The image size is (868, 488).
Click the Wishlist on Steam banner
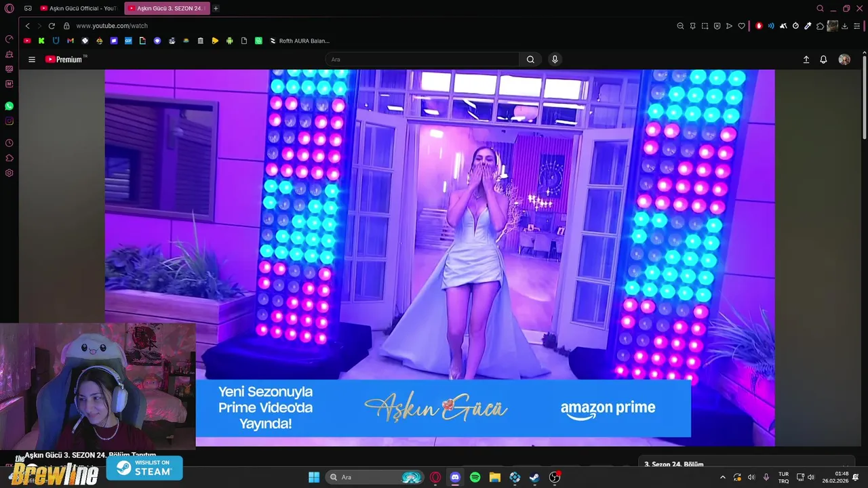144,468
